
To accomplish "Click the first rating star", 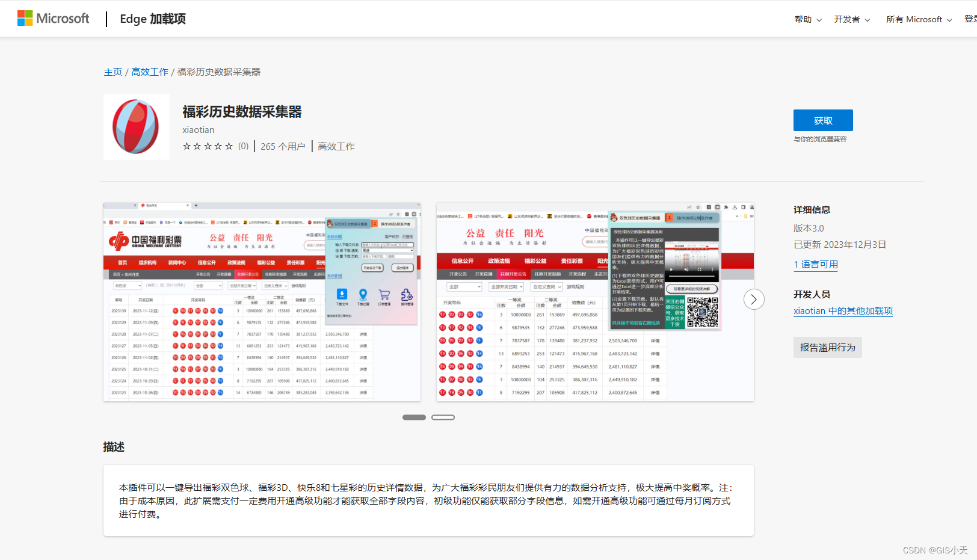I will [186, 146].
